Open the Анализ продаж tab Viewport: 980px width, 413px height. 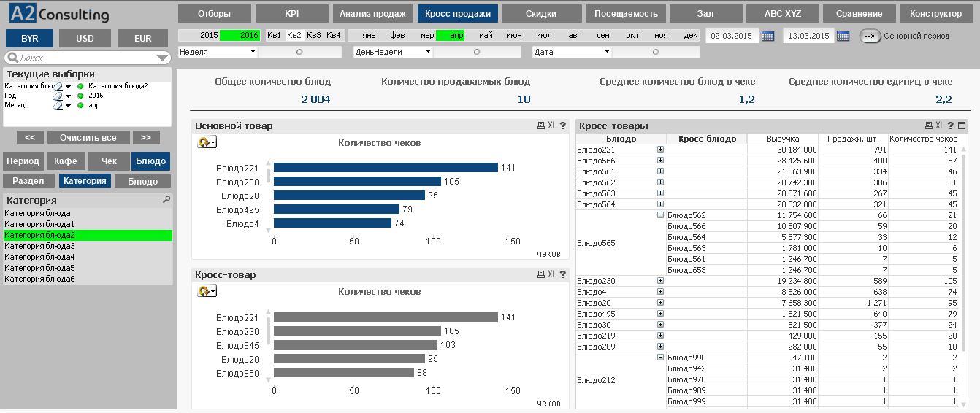[371, 14]
